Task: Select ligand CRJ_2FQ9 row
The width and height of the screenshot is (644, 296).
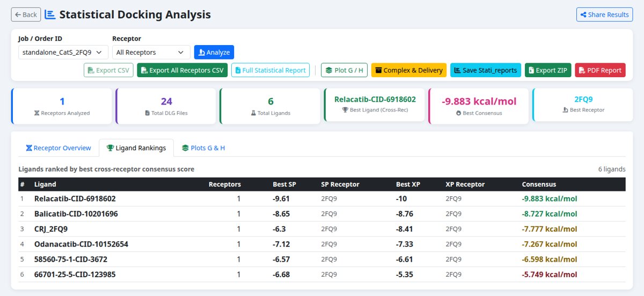Action: click(x=322, y=229)
